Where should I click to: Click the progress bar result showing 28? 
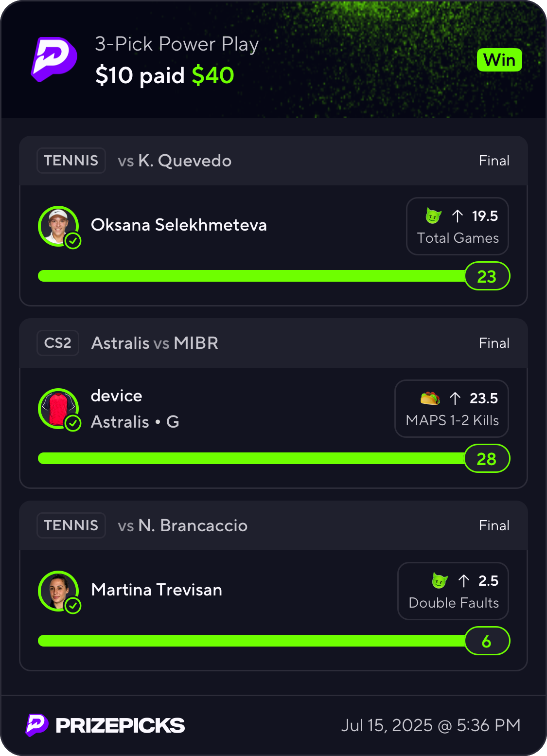coord(487,459)
